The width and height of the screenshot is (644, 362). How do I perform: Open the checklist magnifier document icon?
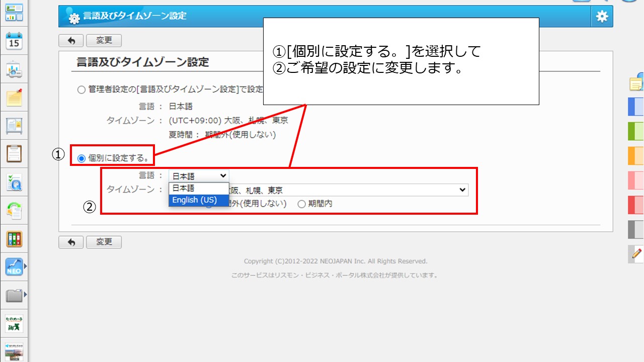point(14,182)
